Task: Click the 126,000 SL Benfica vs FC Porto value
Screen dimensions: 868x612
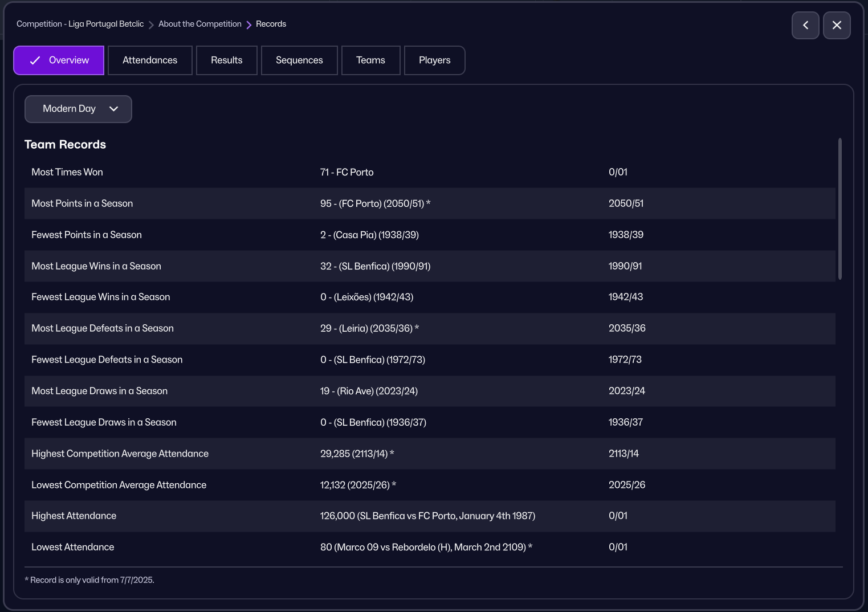Action: 428,516
